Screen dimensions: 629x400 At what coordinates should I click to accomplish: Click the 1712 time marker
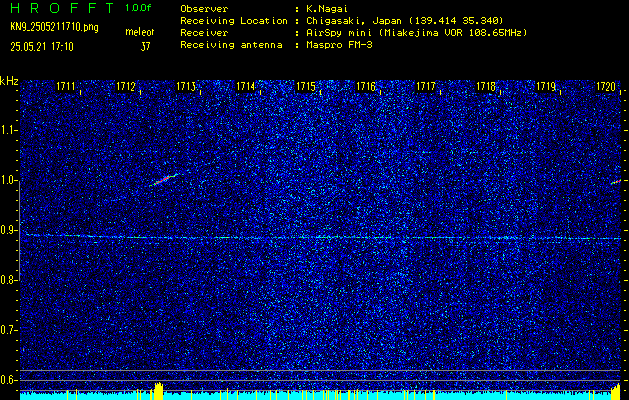click(126, 86)
